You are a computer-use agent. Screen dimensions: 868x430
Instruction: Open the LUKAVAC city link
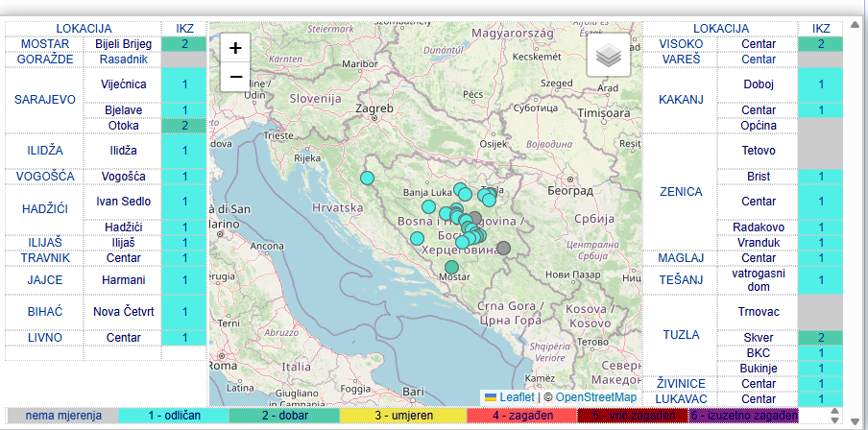click(x=681, y=399)
